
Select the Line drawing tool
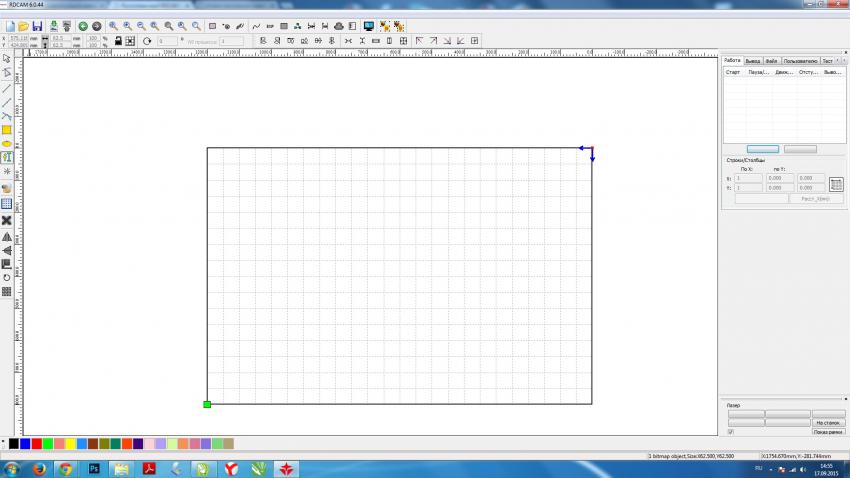pos(7,88)
